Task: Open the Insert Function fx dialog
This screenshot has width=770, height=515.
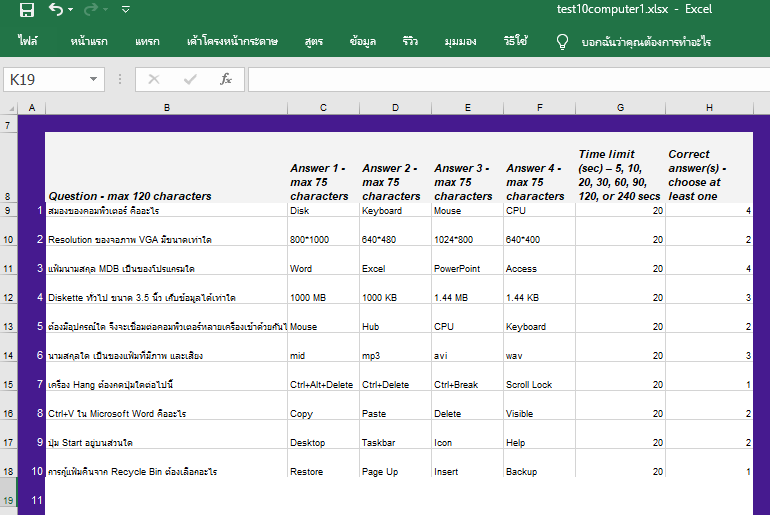Action: coord(226,79)
